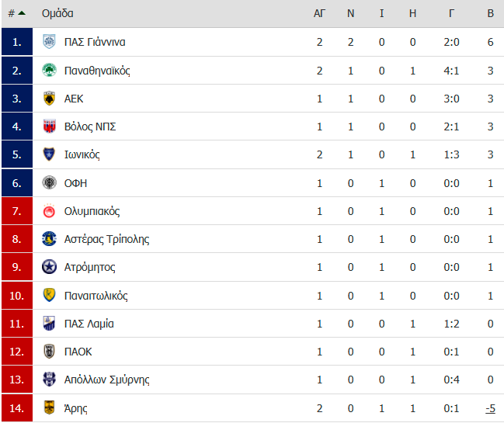Open the Παναιτωλικός team link

(96, 296)
